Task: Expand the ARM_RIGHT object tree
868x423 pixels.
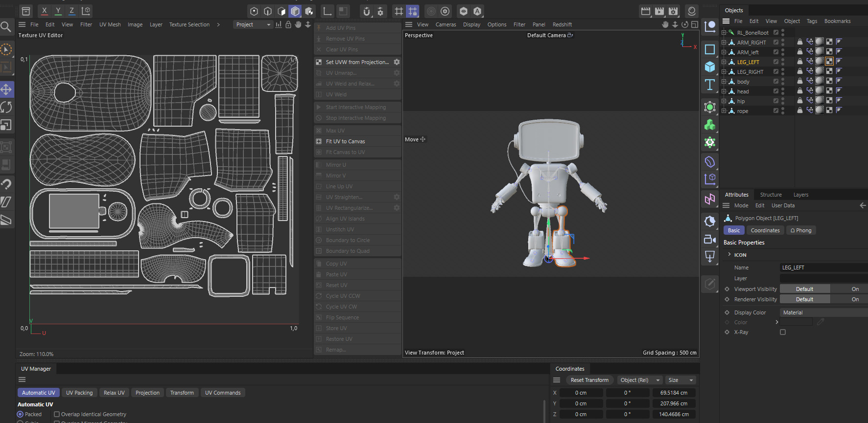Action: coord(724,43)
